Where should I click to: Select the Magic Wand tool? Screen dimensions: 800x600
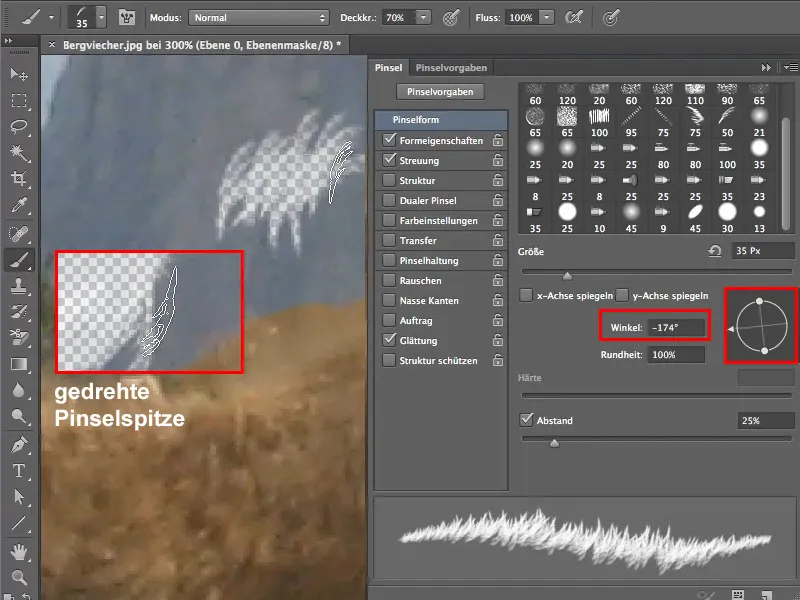[19, 153]
